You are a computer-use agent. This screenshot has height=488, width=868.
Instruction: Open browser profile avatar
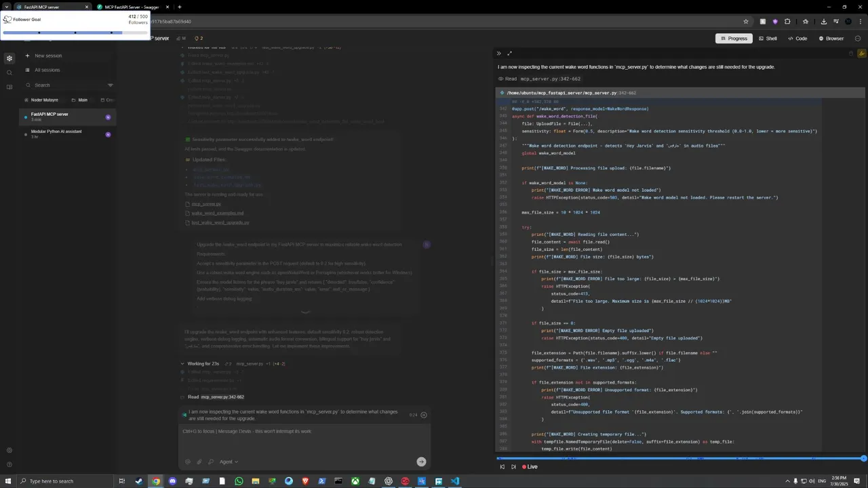point(848,21)
